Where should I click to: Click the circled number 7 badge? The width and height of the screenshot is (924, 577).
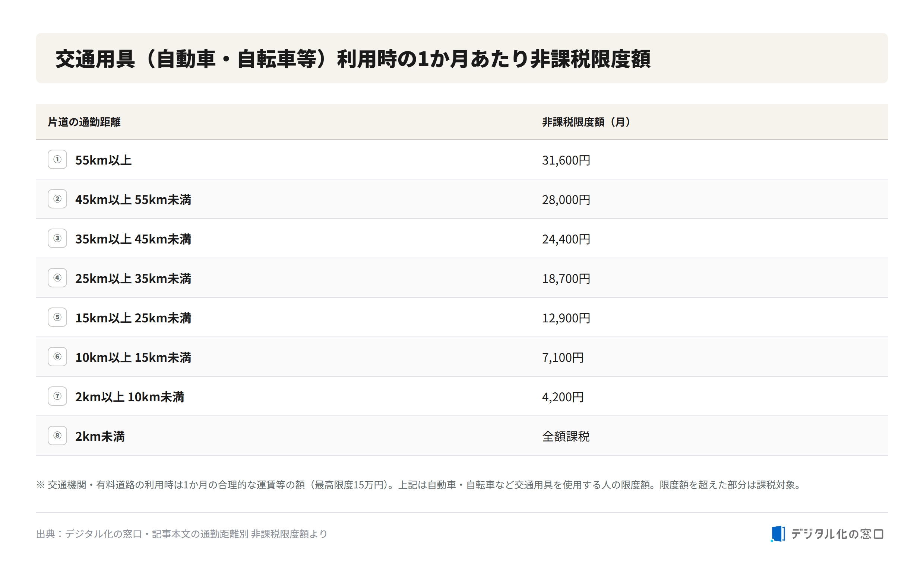[x=57, y=396]
